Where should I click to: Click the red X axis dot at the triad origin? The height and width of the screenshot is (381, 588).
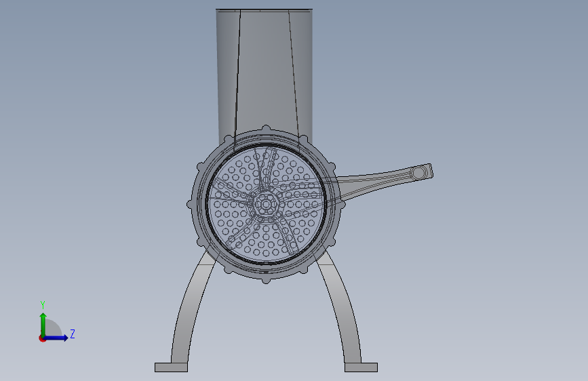coord(42,338)
